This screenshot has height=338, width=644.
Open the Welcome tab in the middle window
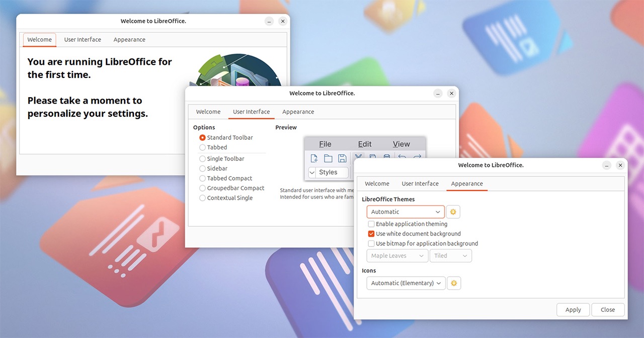[x=208, y=112]
